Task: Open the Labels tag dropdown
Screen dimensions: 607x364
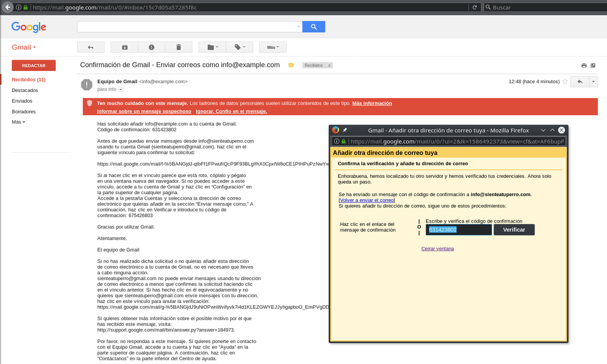Action: [240, 47]
